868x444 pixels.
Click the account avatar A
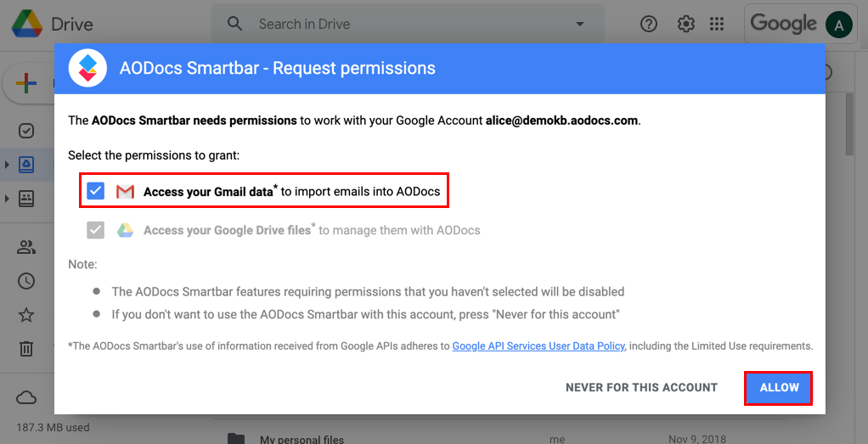[x=838, y=25]
